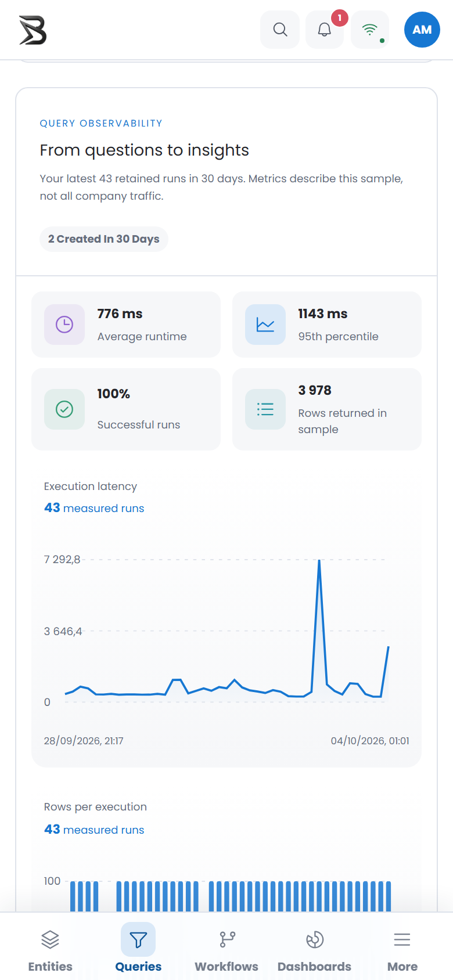
Task: Open the Dashboards tab
Action: tap(314, 951)
